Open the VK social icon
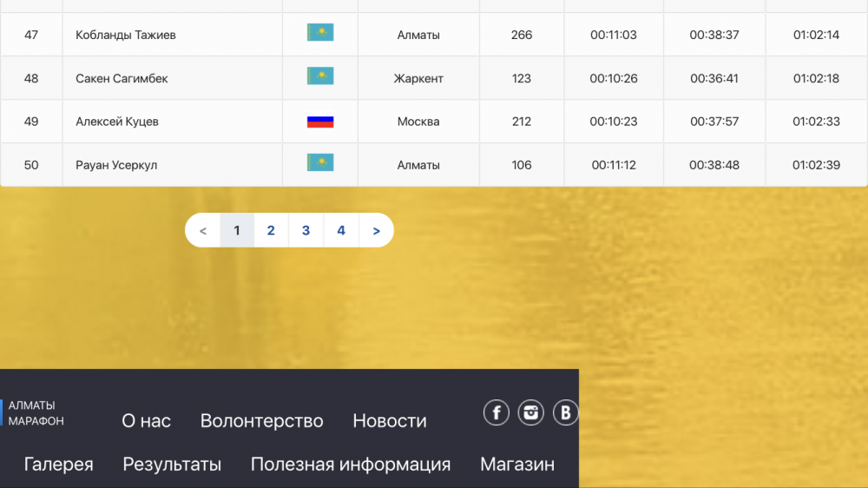 (566, 412)
